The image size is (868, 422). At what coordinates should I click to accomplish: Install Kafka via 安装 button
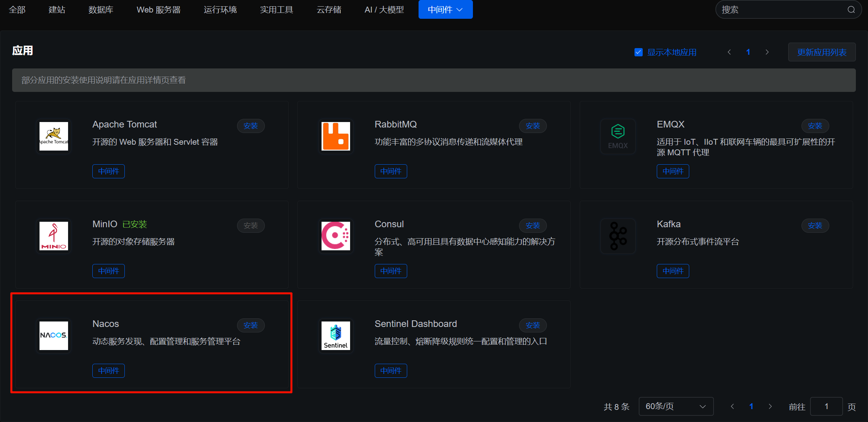[x=815, y=226]
